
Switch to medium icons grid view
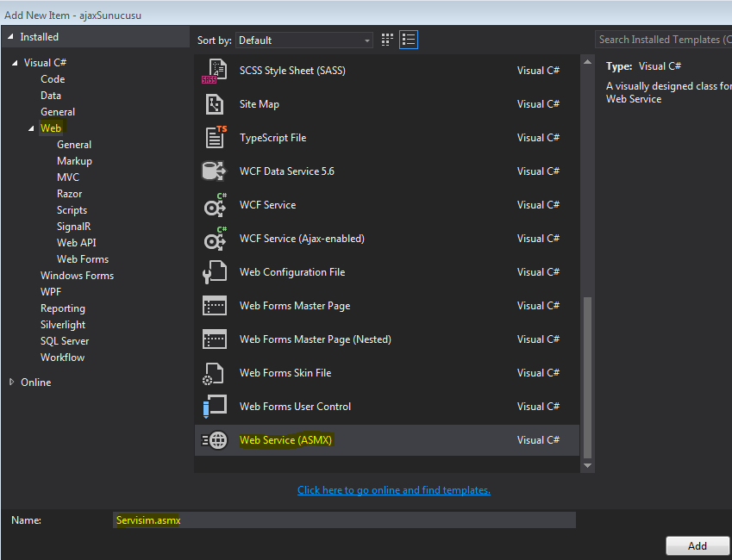click(387, 40)
